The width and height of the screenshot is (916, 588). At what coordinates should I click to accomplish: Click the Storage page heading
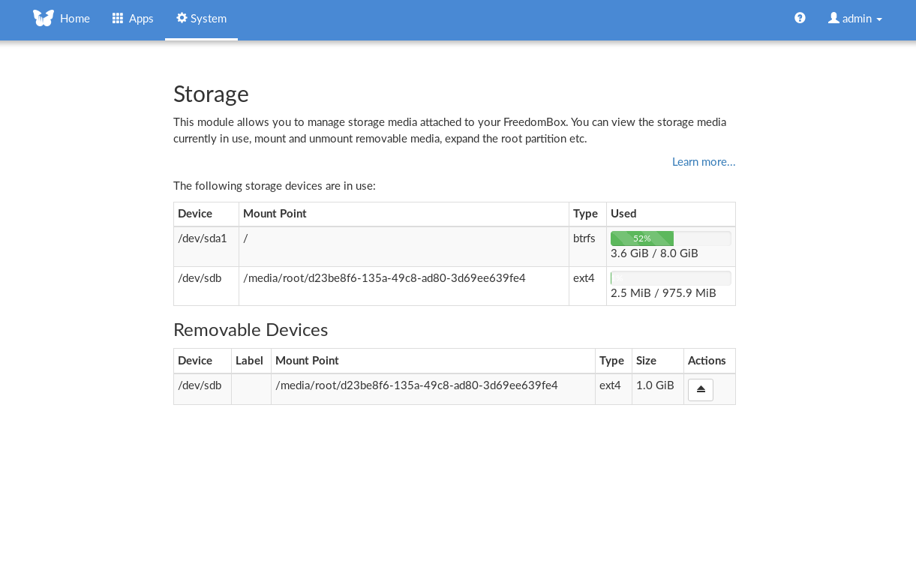(211, 94)
